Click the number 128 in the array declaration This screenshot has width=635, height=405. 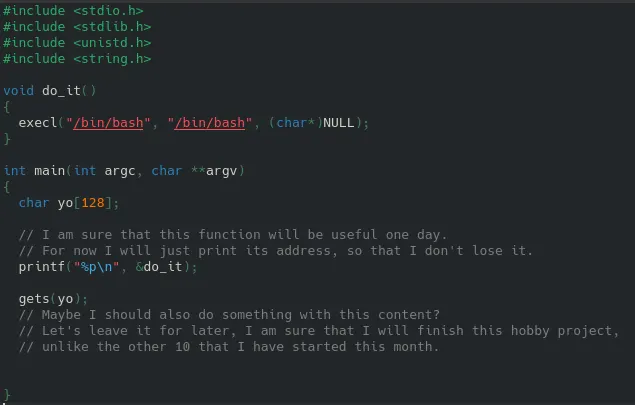tap(93, 202)
